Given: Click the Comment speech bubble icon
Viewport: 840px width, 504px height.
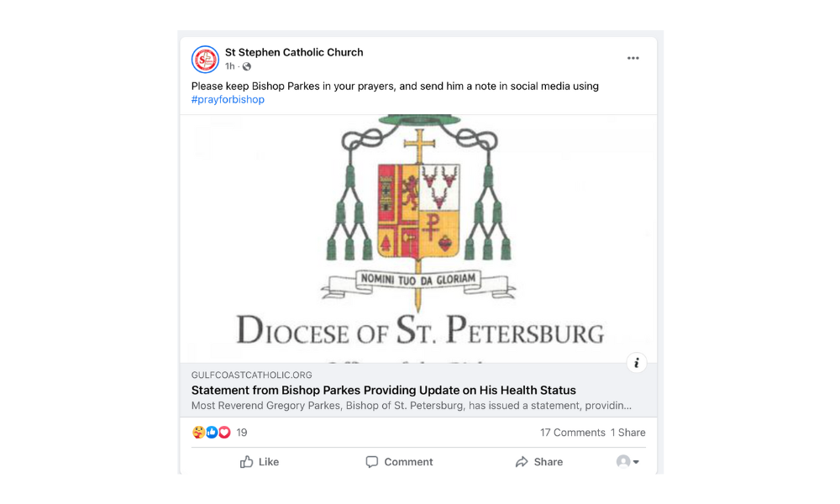Looking at the screenshot, I should tap(371, 461).
